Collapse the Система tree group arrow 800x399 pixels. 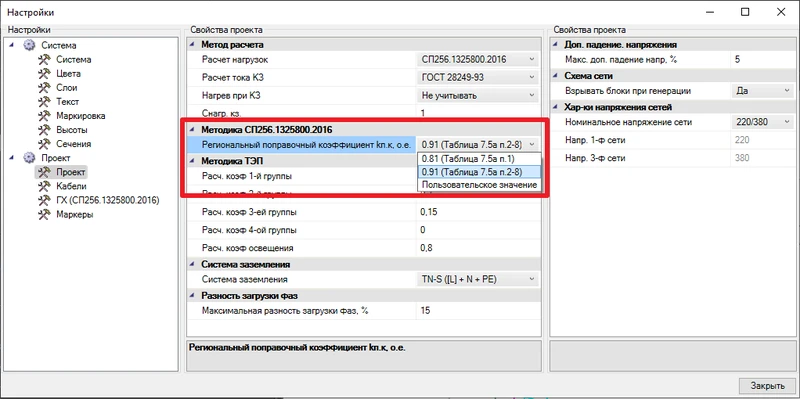coord(12,45)
